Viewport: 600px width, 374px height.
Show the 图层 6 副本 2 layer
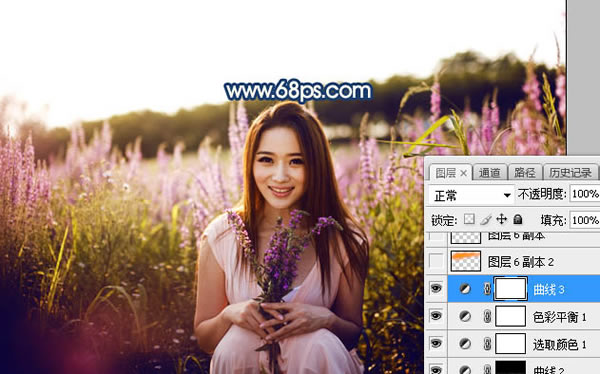[436, 261]
